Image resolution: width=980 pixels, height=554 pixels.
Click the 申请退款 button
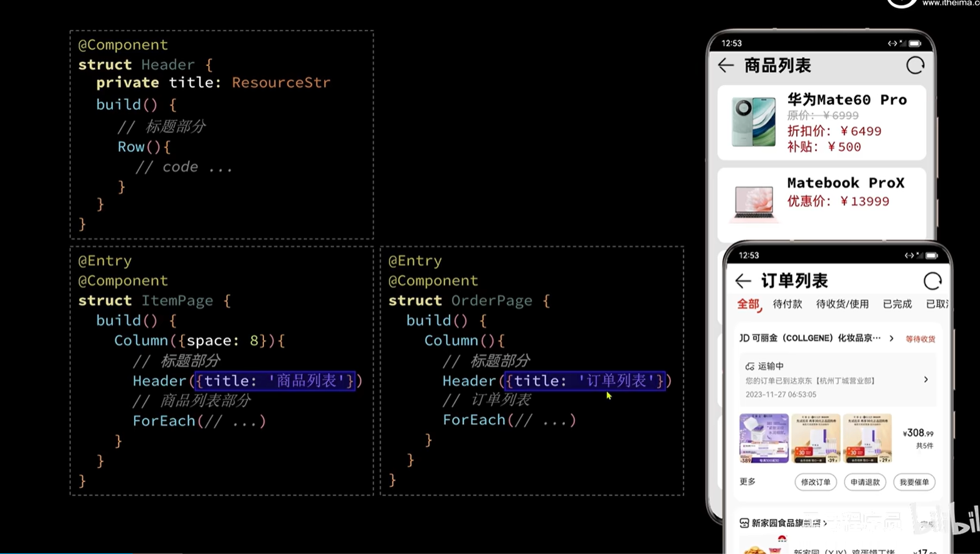pos(865,482)
